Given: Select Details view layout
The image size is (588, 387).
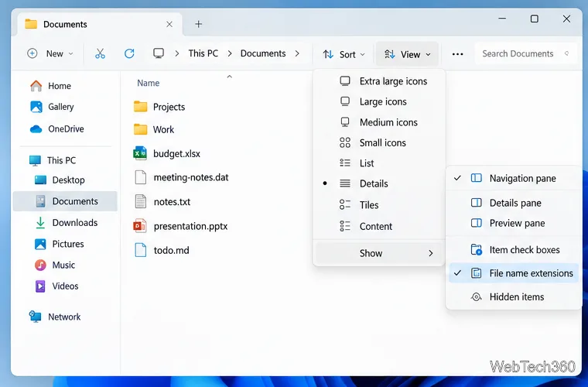Looking at the screenshot, I should point(379,183).
